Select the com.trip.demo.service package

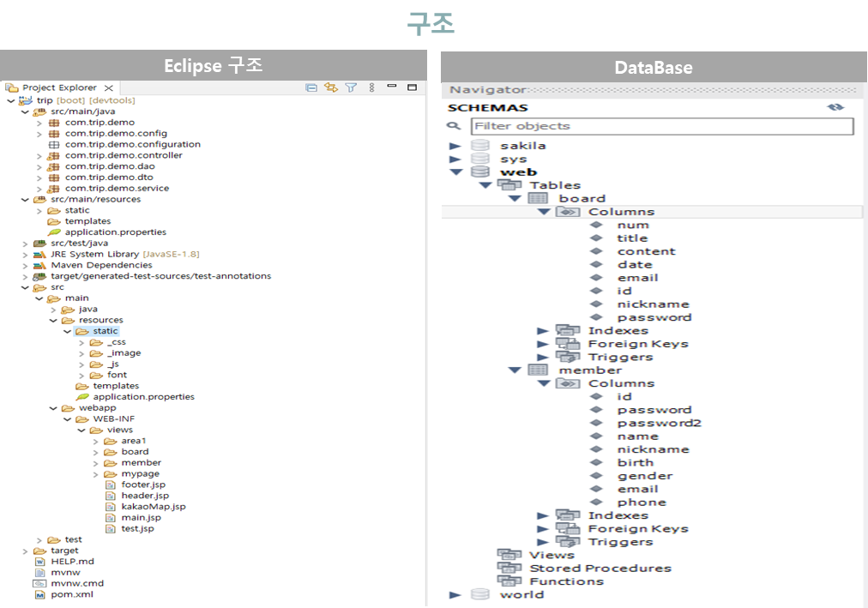118,189
